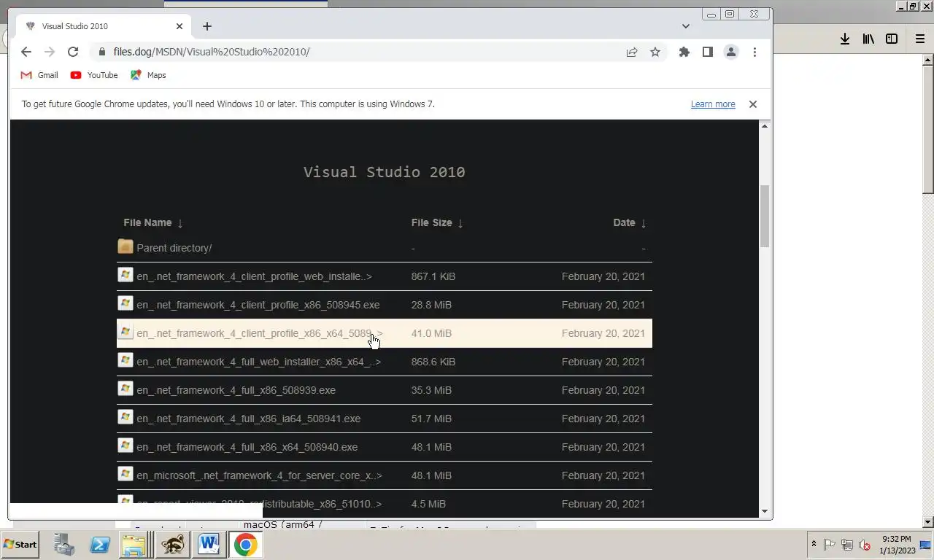Click file icon beside full_x86_ia64_508941.exe
Image resolution: width=934 pixels, height=560 pixels.
click(x=126, y=417)
